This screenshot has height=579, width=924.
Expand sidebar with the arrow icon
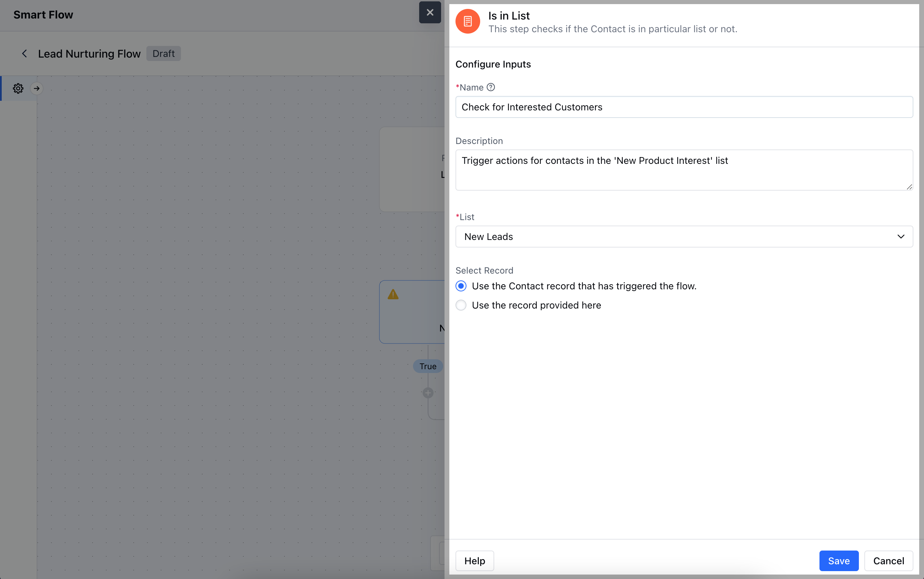click(x=37, y=88)
